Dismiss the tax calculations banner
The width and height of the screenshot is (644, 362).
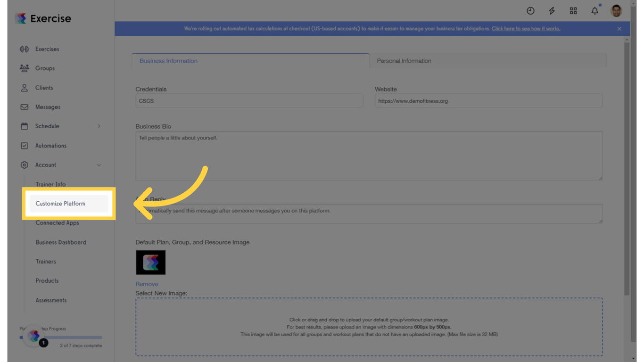(x=619, y=28)
